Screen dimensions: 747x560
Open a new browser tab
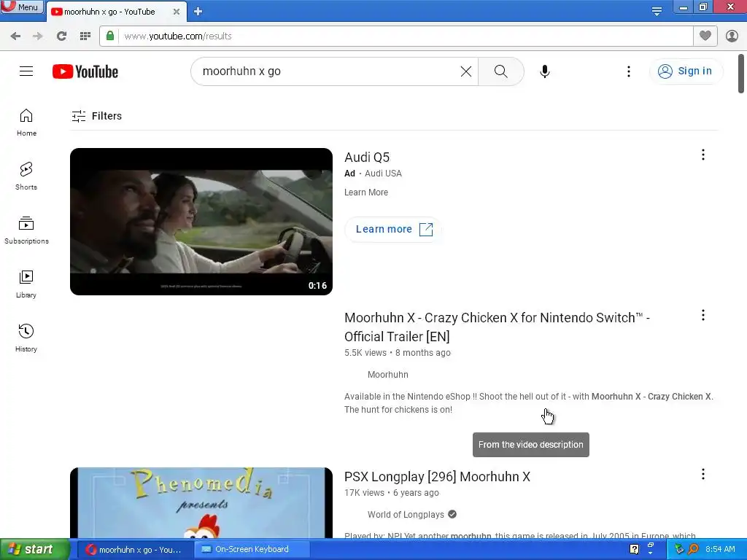click(198, 12)
